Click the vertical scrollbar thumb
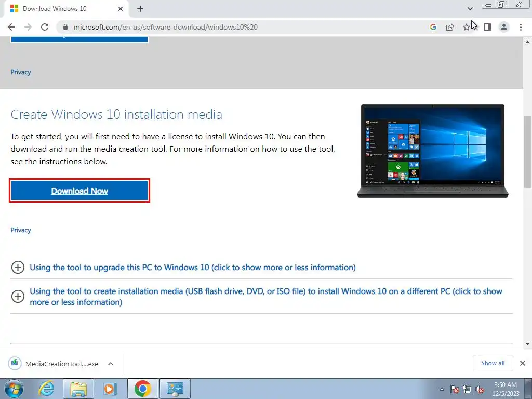The height and width of the screenshot is (399, 532). point(528,152)
